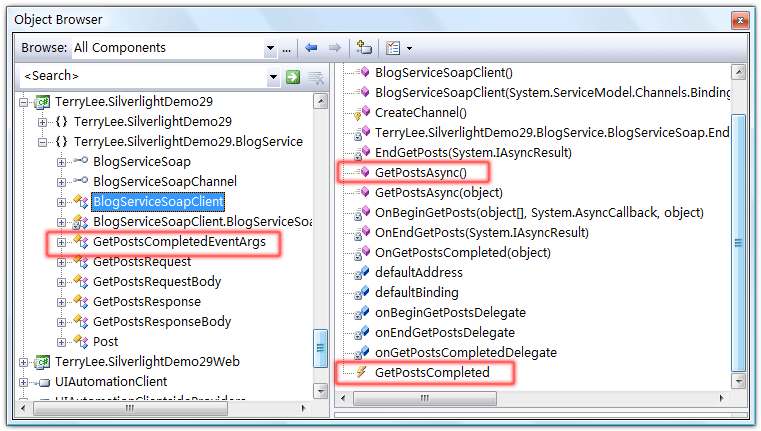Viewport: 761px width, 431px height.
Task: Expand the UIAutomationClient assembly node
Action: 25,382
